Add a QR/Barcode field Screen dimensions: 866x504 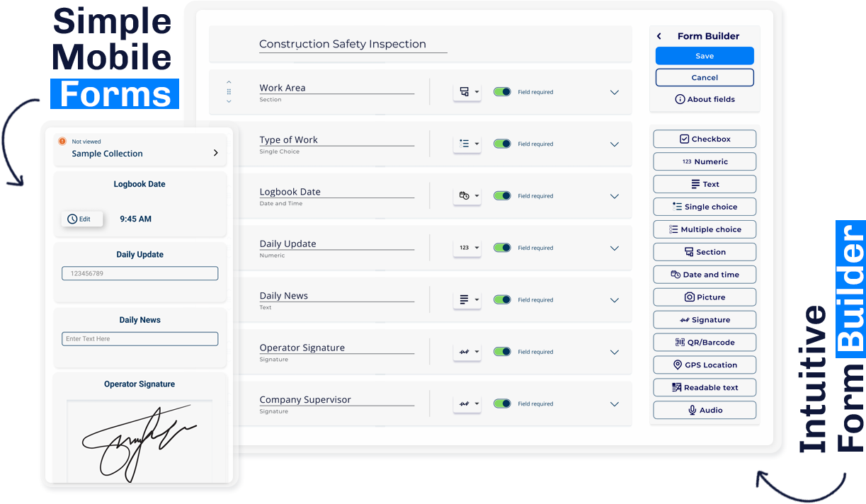(x=704, y=342)
